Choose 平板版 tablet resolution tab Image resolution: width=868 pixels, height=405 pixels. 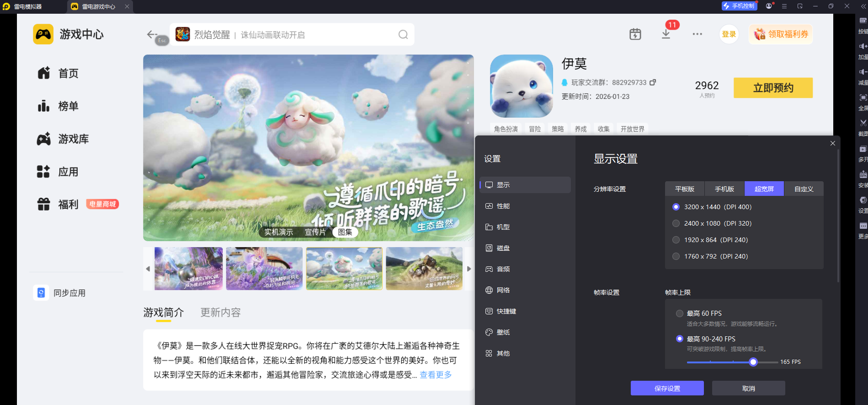(x=685, y=189)
